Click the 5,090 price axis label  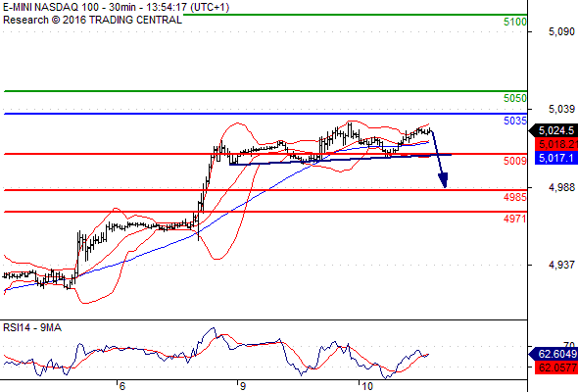pyautogui.click(x=561, y=31)
